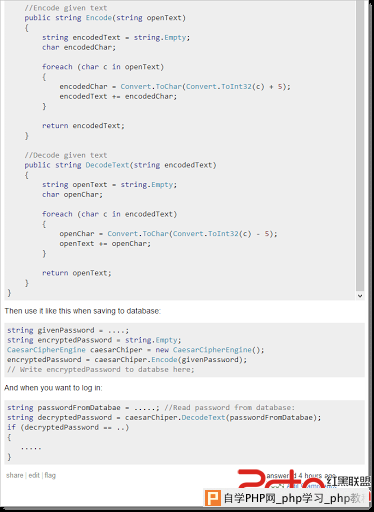Viewport: 374px width, 512px height.
Task: Click the 'Then use it like this' paragraph
Action: point(83,311)
